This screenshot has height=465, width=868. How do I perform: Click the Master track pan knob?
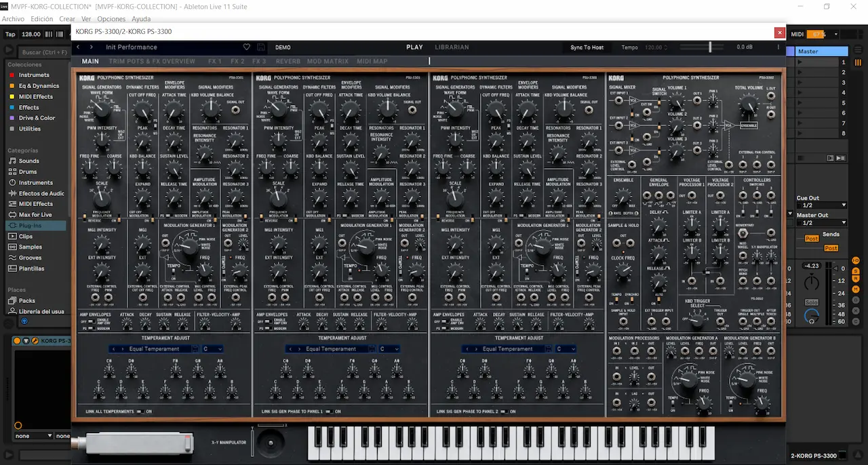pyautogui.click(x=812, y=283)
